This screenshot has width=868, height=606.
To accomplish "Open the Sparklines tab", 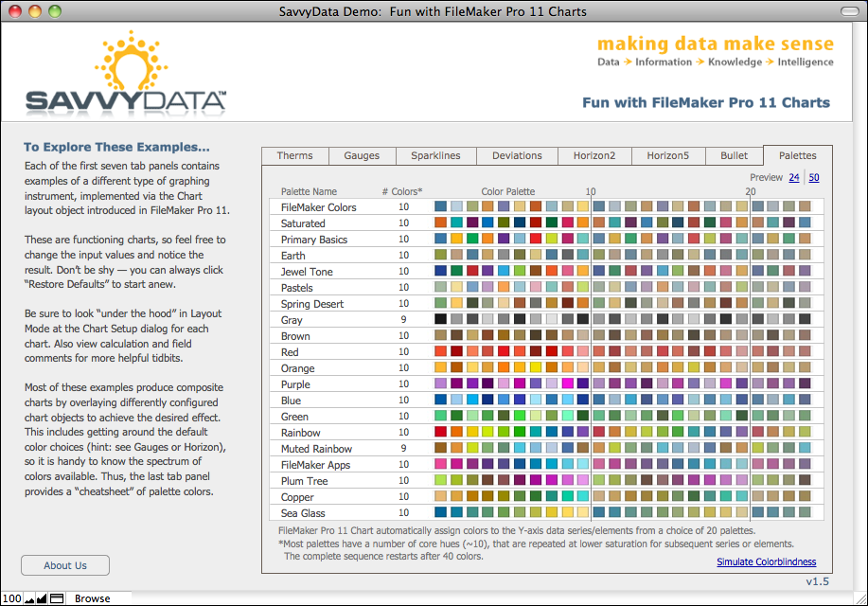I will [435, 155].
